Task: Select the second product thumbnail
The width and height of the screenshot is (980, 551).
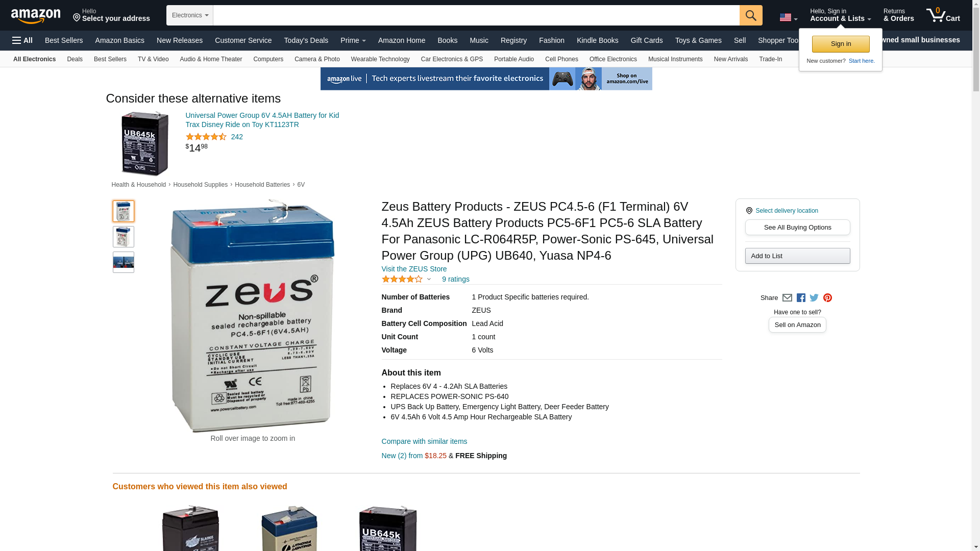Action: click(124, 237)
